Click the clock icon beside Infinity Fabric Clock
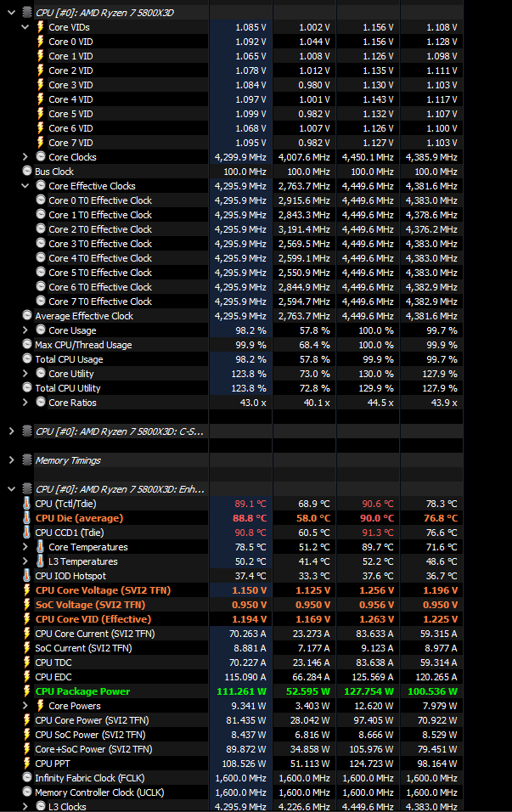The image size is (512, 812). pos(27,777)
